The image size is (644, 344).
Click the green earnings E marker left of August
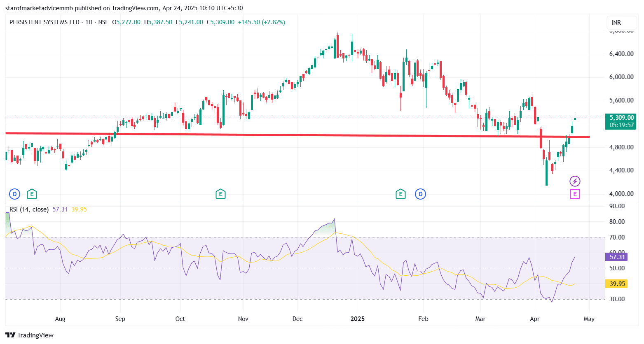[x=32, y=194]
